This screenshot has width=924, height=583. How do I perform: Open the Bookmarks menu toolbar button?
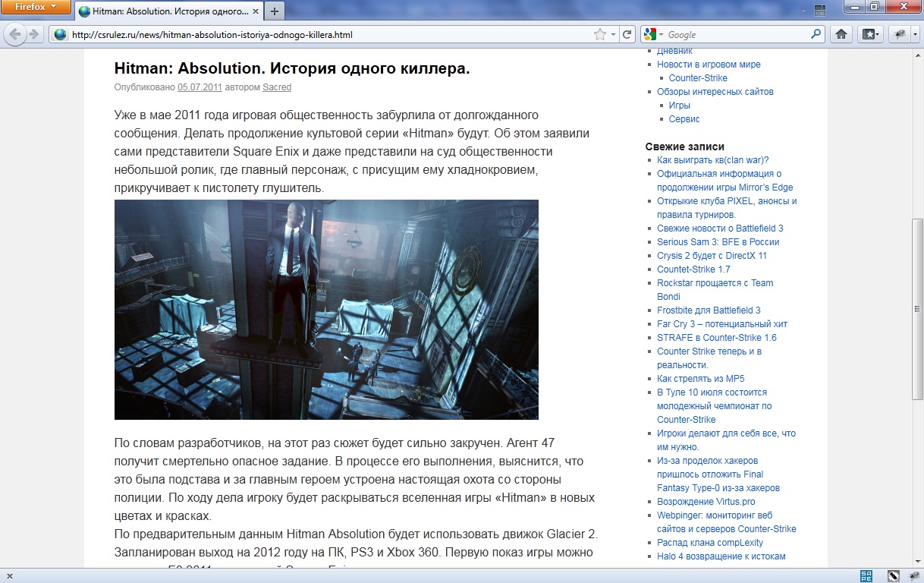tap(869, 35)
